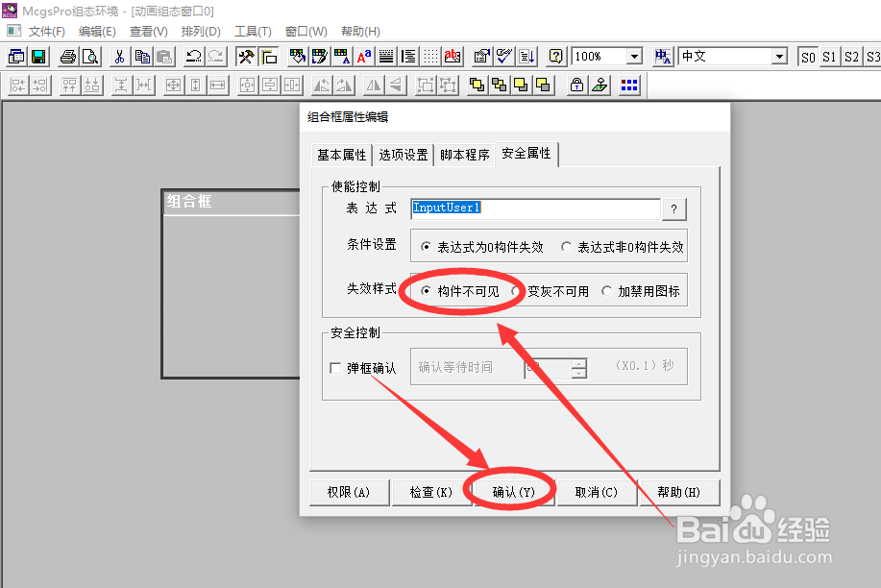Select '变灰不可用' radio option
Viewport: 881px width, 588px height.
551,291
